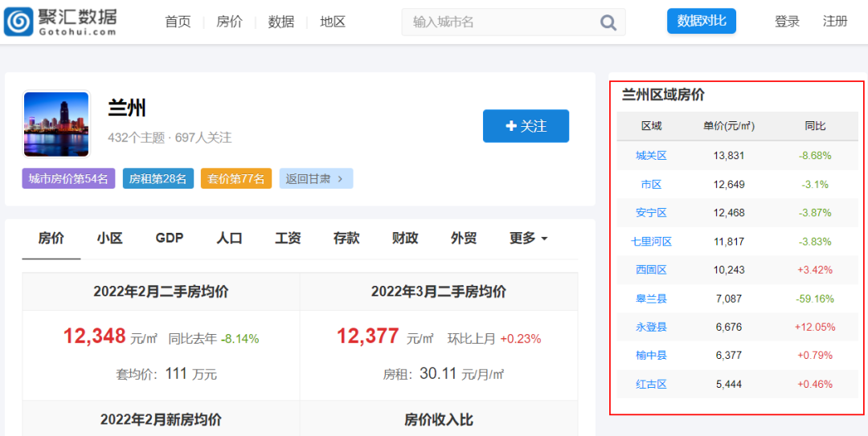Open 市区 district link
The height and width of the screenshot is (436, 868).
point(652,185)
